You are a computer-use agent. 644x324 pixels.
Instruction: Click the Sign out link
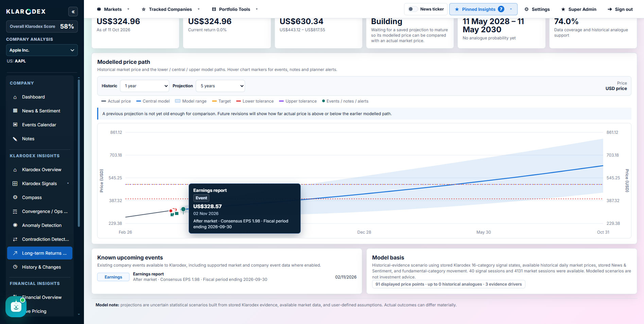(x=620, y=9)
